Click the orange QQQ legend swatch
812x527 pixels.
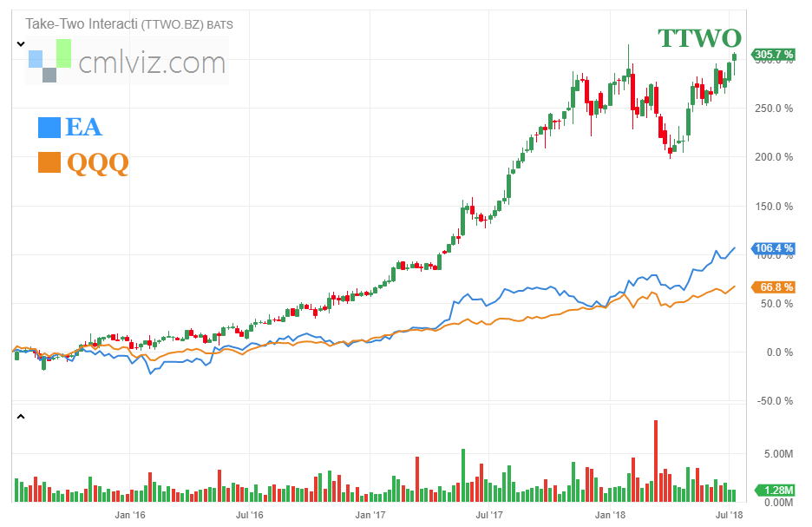49,162
